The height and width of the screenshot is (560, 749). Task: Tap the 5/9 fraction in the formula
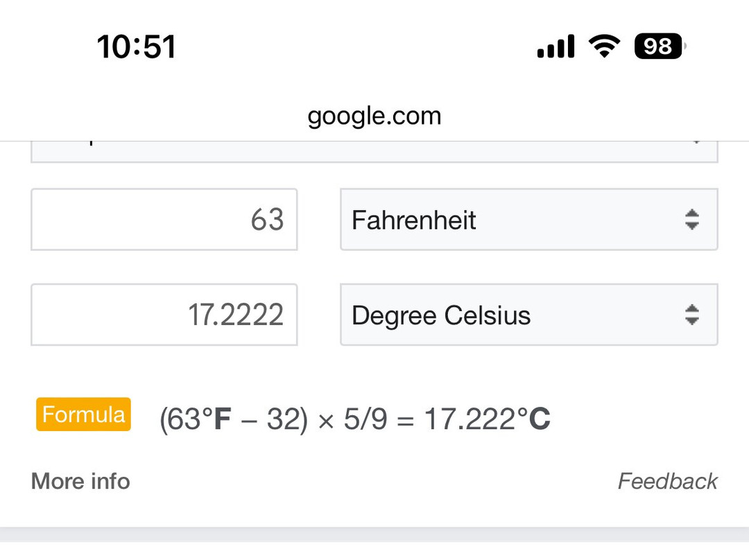365,419
